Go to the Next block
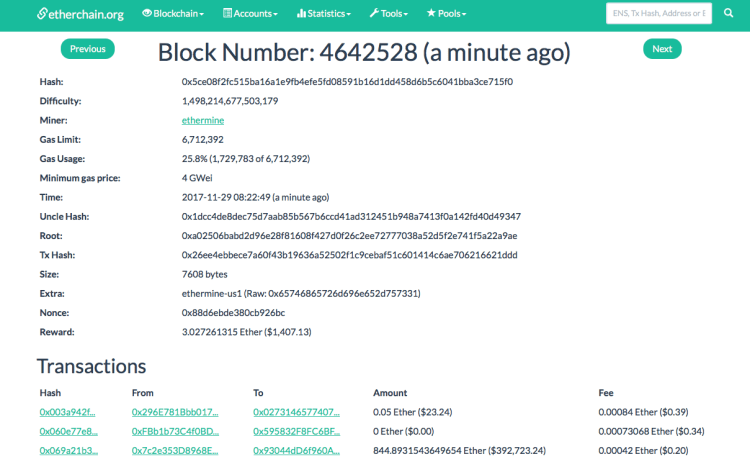 coord(662,49)
